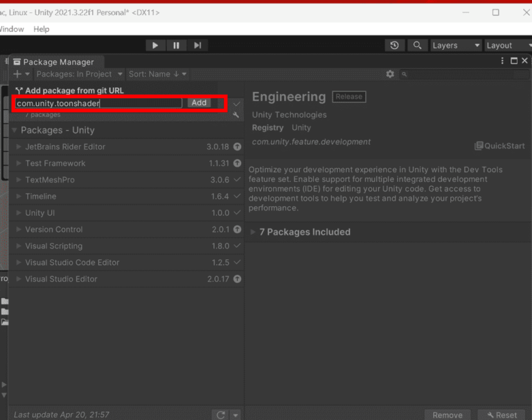Click the Play button in toolbar

(154, 46)
